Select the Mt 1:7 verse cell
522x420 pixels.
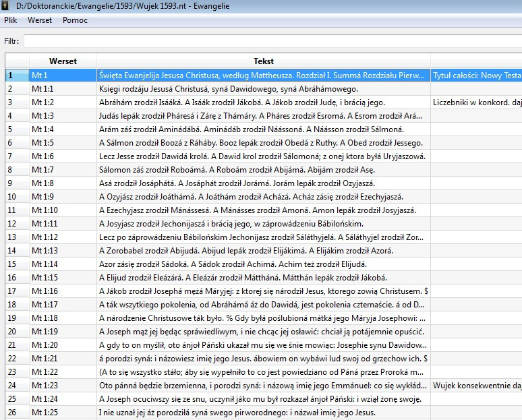pos(63,170)
